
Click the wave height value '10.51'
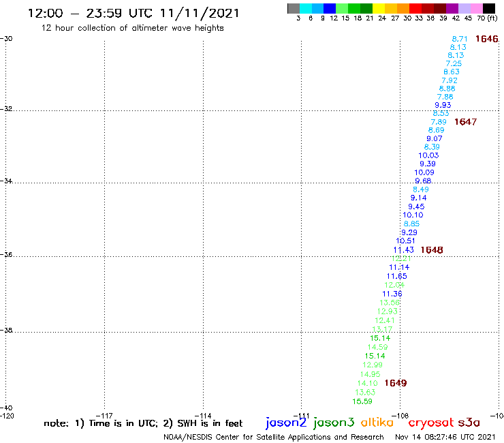[x=405, y=241]
